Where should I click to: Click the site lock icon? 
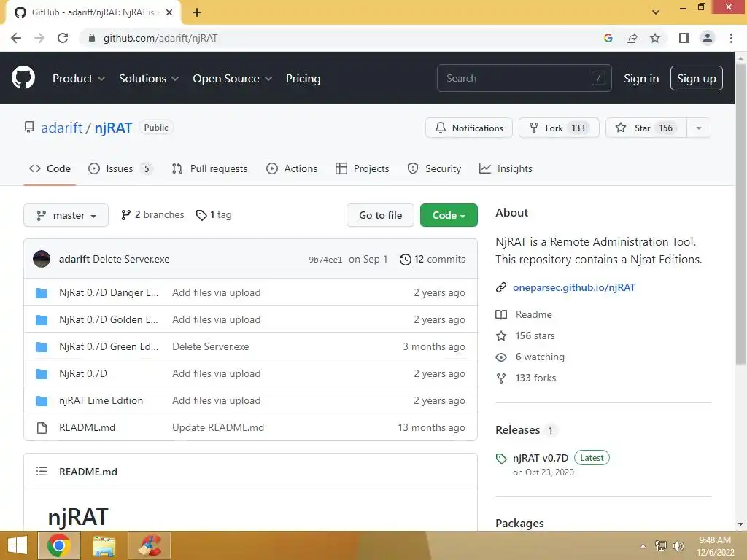point(92,38)
